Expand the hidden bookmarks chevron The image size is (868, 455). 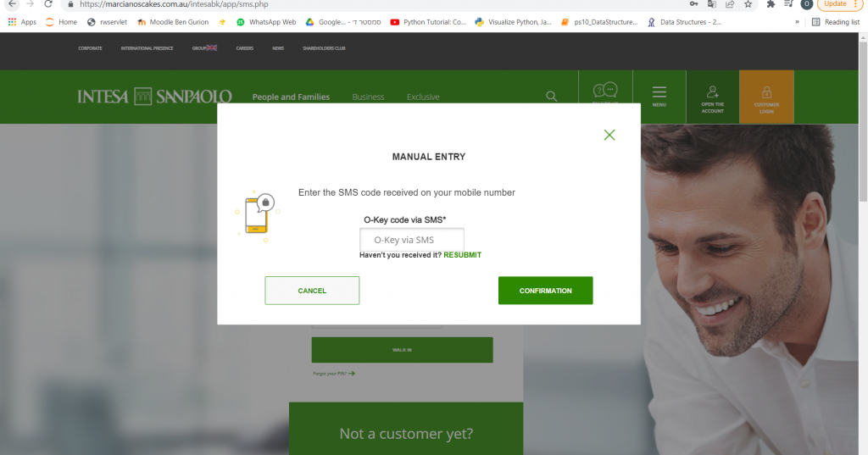797,22
